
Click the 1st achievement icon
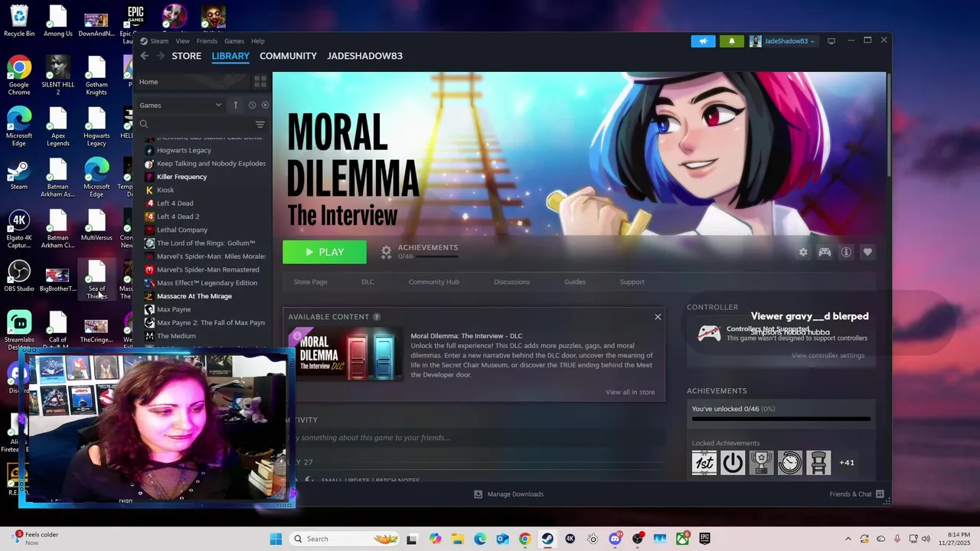click(704, 462)
